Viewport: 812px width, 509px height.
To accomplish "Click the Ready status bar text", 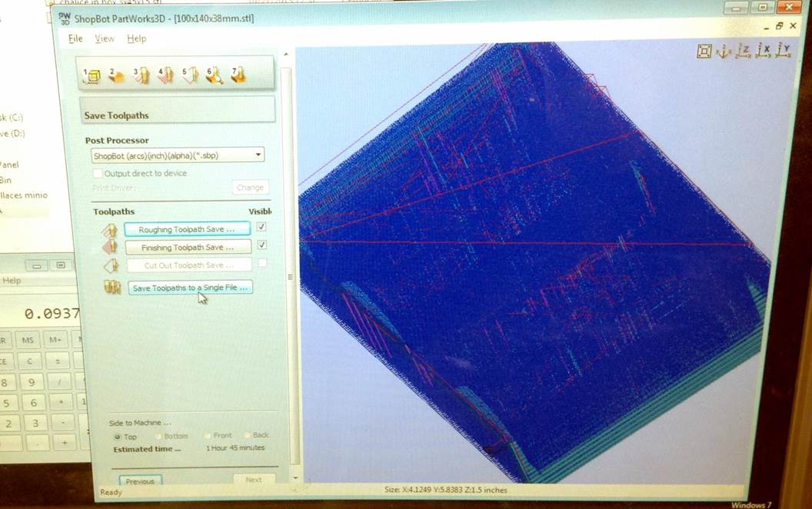I will coord(111,492).
